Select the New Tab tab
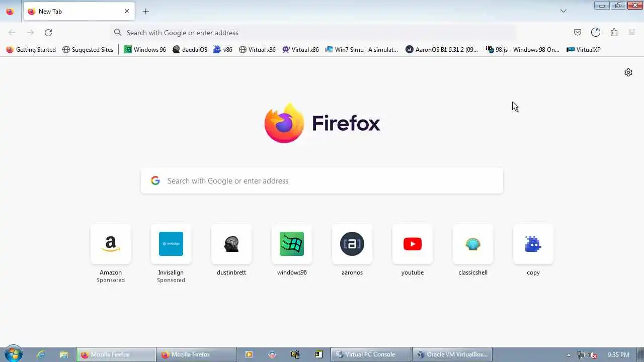This screenshot has height=362, width=644. tap(79, 11)
